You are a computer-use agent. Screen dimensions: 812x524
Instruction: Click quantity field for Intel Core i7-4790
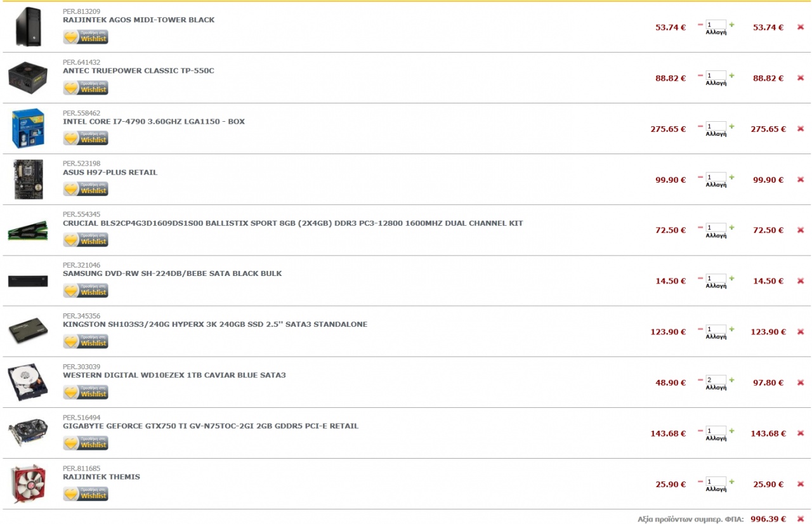716,126
